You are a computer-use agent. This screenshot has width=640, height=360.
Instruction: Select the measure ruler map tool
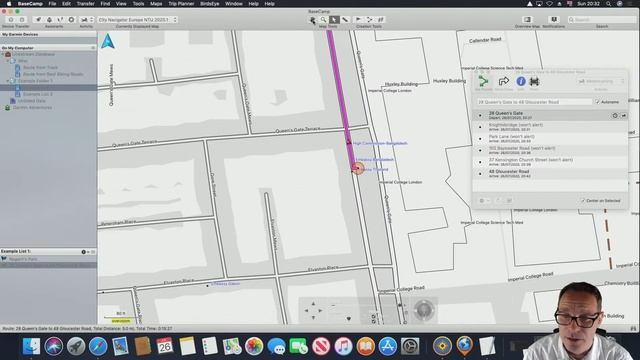point(345,20)
